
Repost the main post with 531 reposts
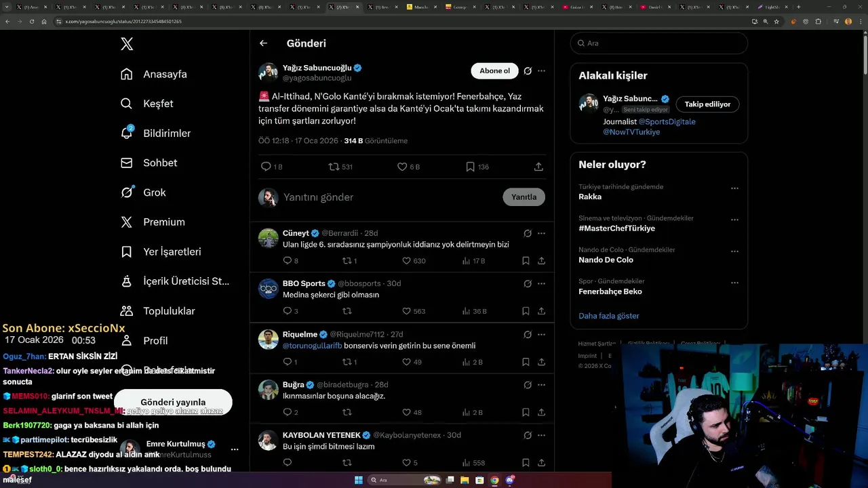click(340, 167)
